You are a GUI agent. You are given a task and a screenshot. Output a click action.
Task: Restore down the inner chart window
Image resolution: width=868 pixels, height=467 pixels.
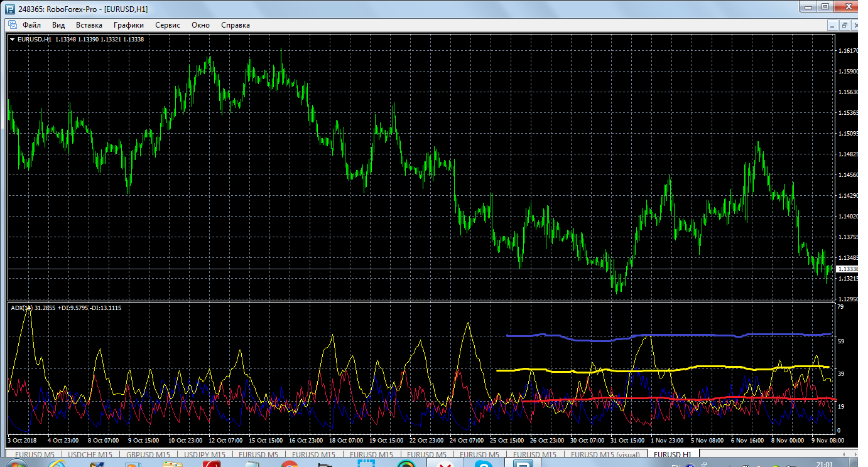(845, 25)
